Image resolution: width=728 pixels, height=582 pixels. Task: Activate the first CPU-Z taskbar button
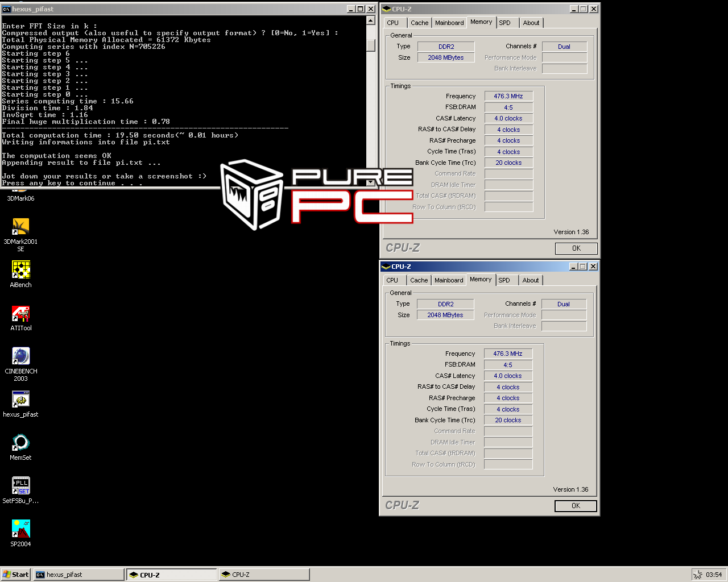(171, 575)
